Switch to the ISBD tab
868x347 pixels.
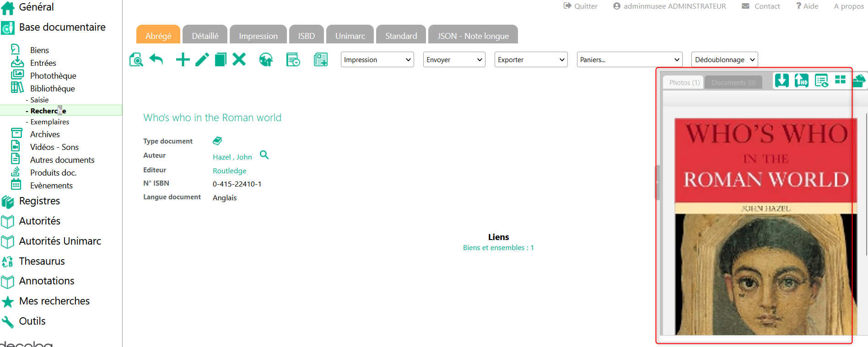pos(307,34)
